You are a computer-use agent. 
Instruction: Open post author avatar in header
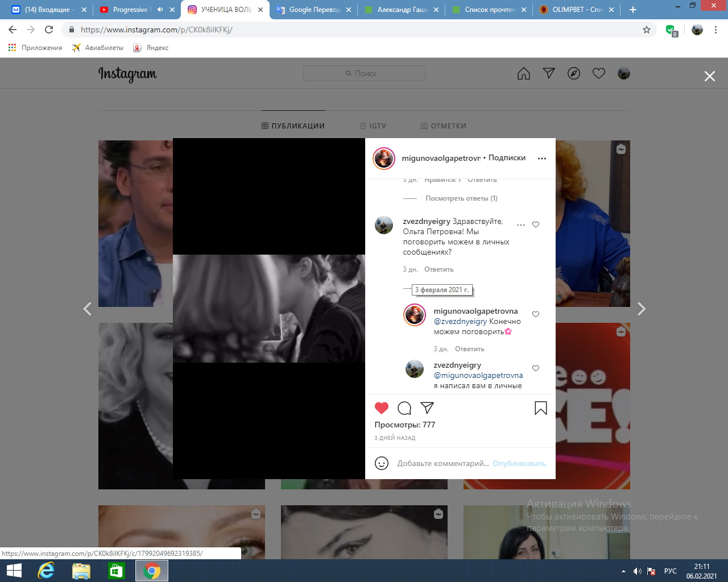384,159
